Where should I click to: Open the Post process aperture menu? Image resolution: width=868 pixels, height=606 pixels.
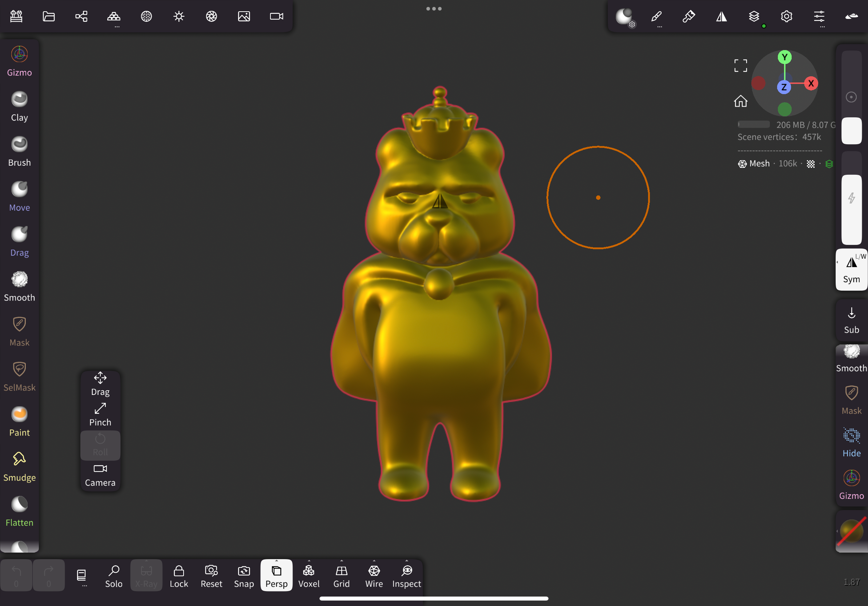pyautogui.click(x=211, y=16)
